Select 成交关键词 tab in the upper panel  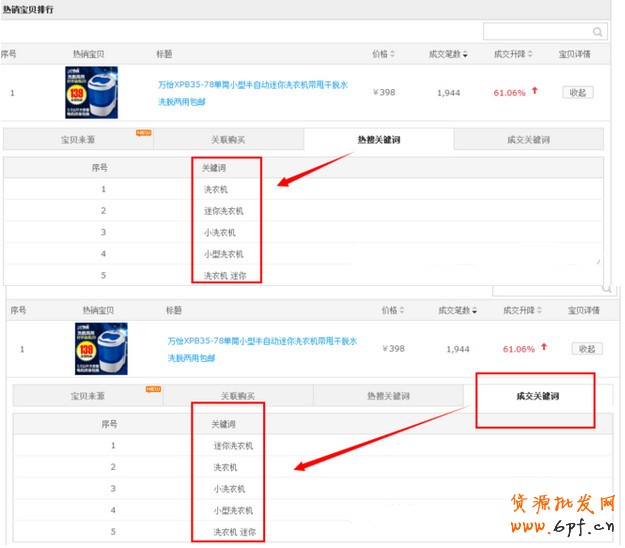[528, 140]
